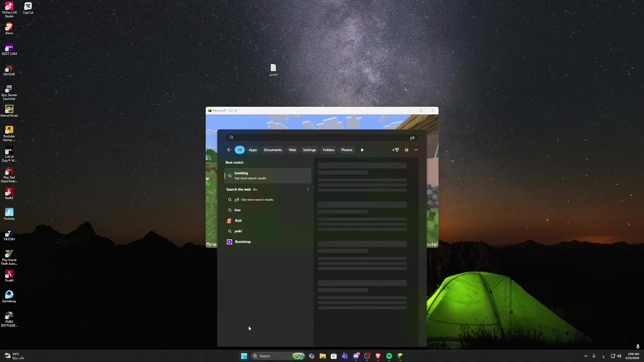Open Spotify from the taskbar
Screen dimensions: 644x362
[389, 356]
